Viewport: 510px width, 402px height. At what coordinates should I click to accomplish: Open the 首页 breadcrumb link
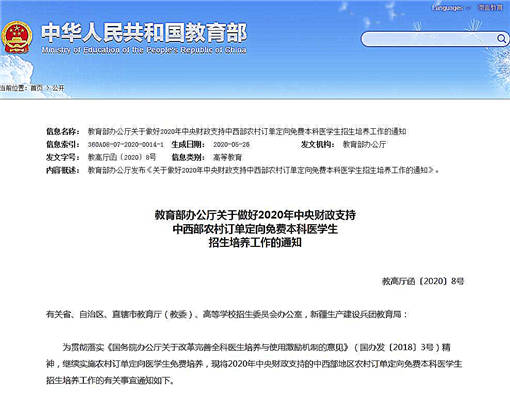coord(36,88)
